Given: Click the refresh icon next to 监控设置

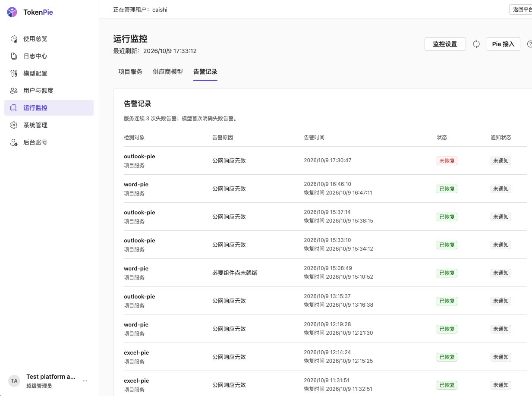Looking at the screenshot, I should coord(476,44).
